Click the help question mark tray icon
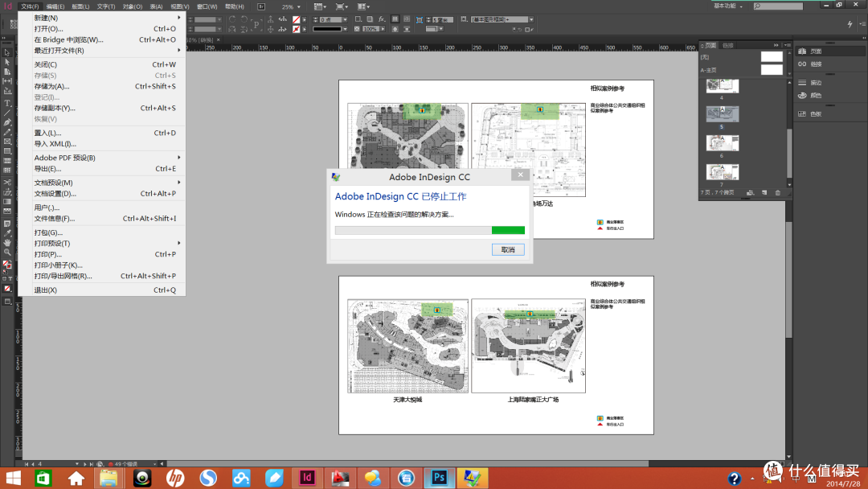The image size is (868, 489). pyautogui.click(x=734, y=479)
